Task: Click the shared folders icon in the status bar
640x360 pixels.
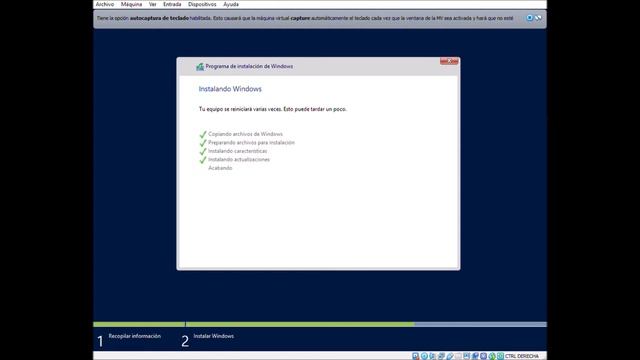Action: pos(458,356)
